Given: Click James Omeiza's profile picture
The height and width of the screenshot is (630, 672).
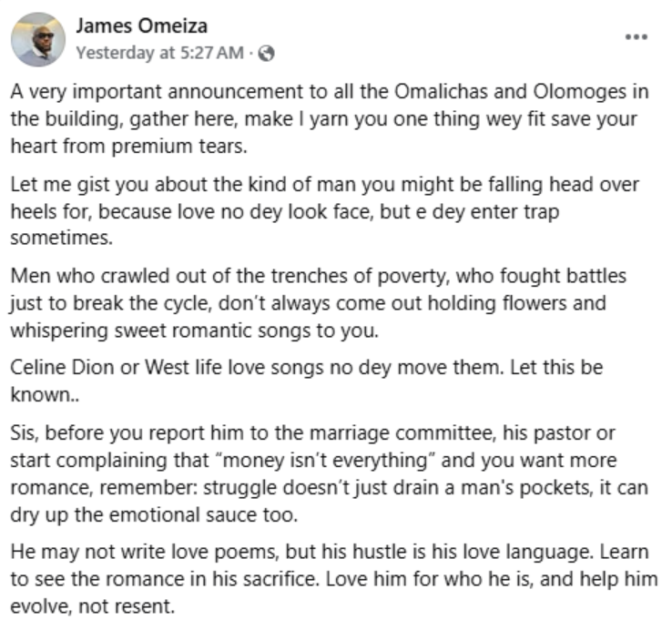Looking at the screenshot, I should click(x=38, y=39).
